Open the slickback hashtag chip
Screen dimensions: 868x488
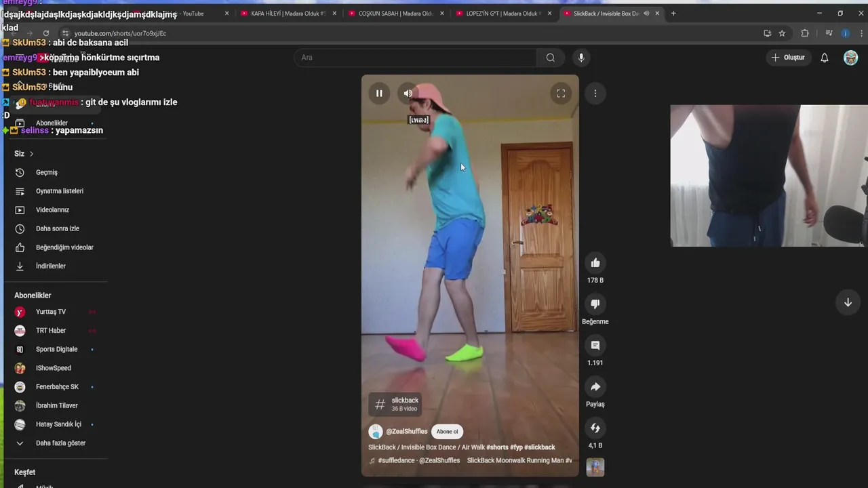pos(396,405)
